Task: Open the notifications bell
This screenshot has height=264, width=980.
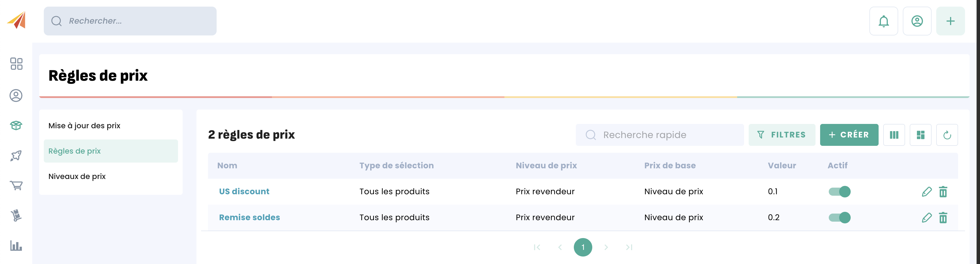Action: click(883, 21)
